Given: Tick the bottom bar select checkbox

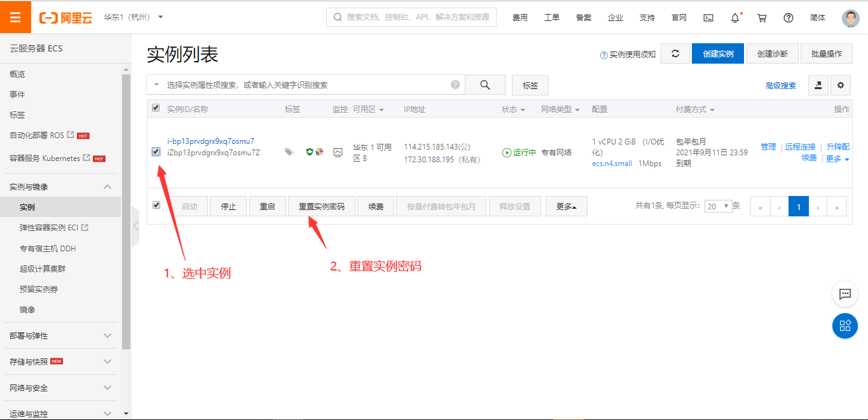Looking at the screenshot, I should point(155,206).
